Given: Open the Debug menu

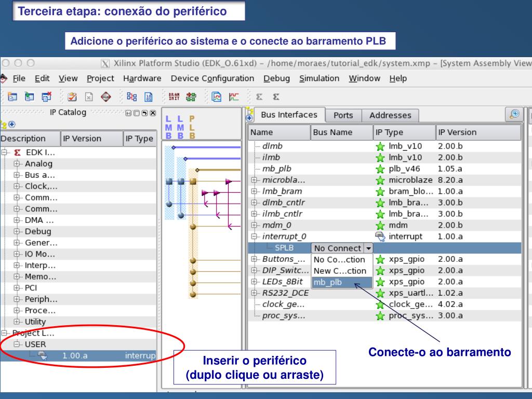Looking at the screenshot, I should (276, 78).
